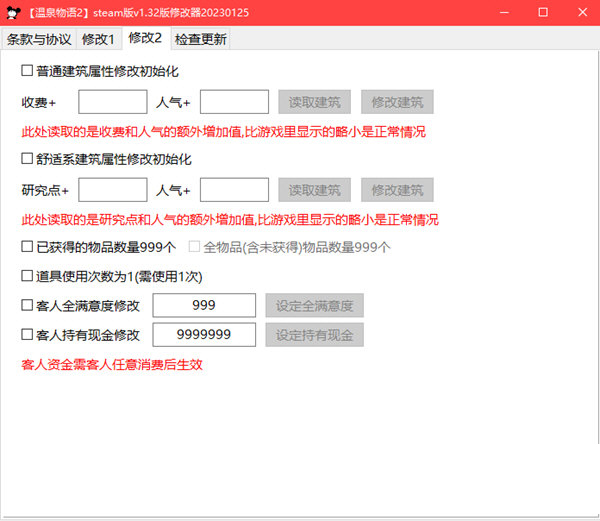
Task: Check 已获得的物品数量999个 option
Action: pyautogui.click(x=27, y=246)
